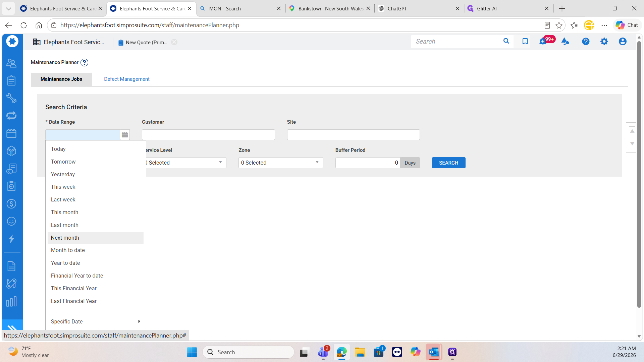Open the Invoices stacked-documents sidebar icon
Image resolution: width=644 pixels, height=362 pixels.
11,169
